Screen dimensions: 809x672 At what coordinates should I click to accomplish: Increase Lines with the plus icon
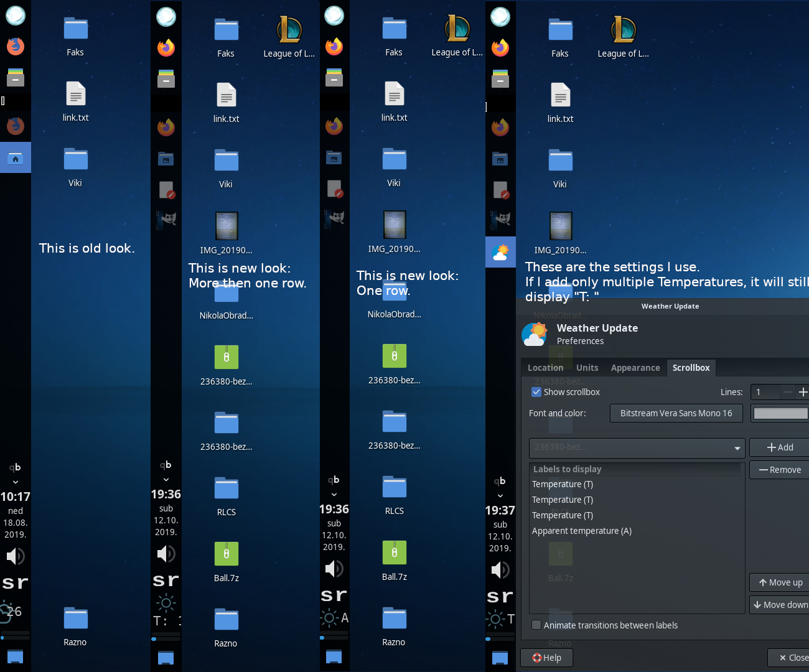click(x=803, y=392)
